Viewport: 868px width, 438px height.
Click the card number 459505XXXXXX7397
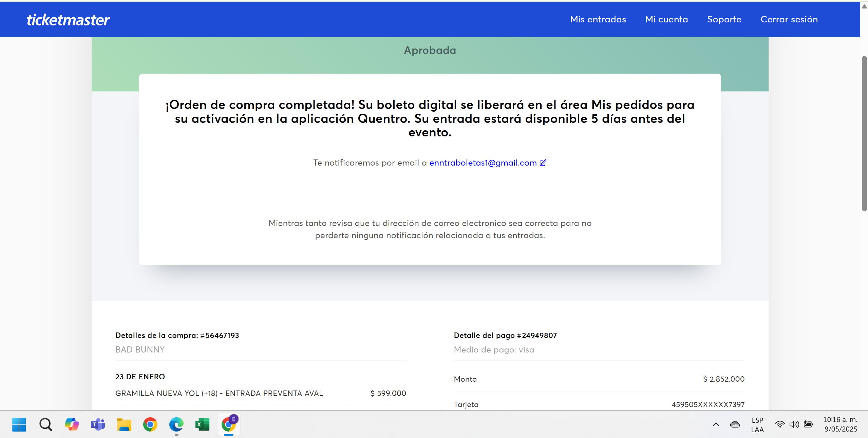coord(708,404)
